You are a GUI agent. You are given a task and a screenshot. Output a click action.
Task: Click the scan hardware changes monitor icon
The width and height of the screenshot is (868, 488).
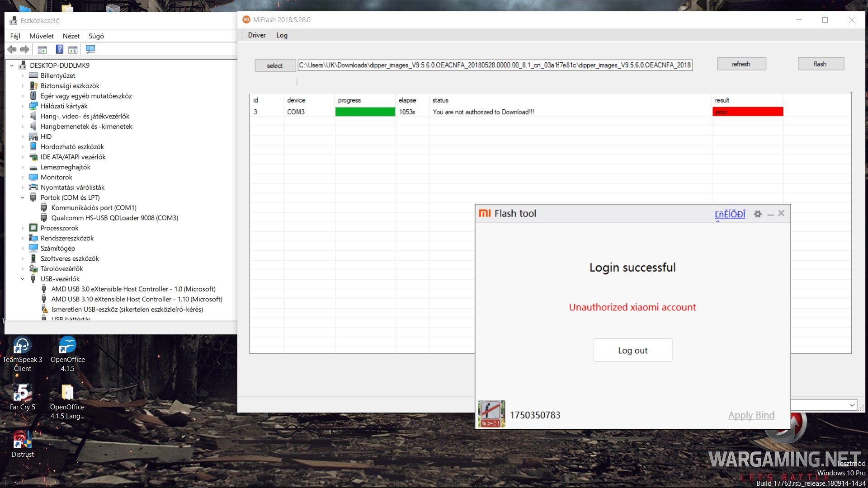[x=90, y=50]
